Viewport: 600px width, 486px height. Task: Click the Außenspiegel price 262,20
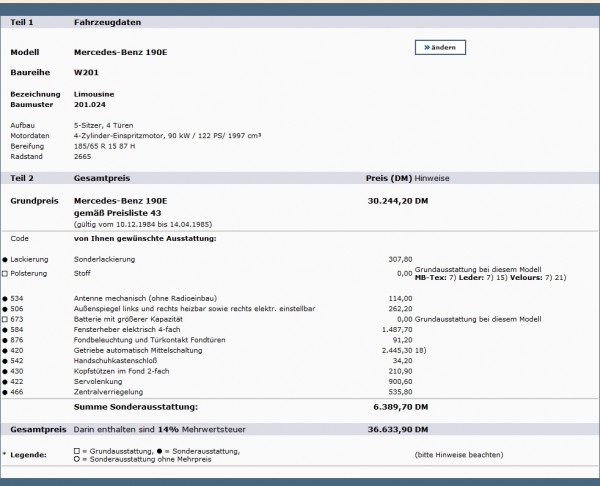click(400, 308)
